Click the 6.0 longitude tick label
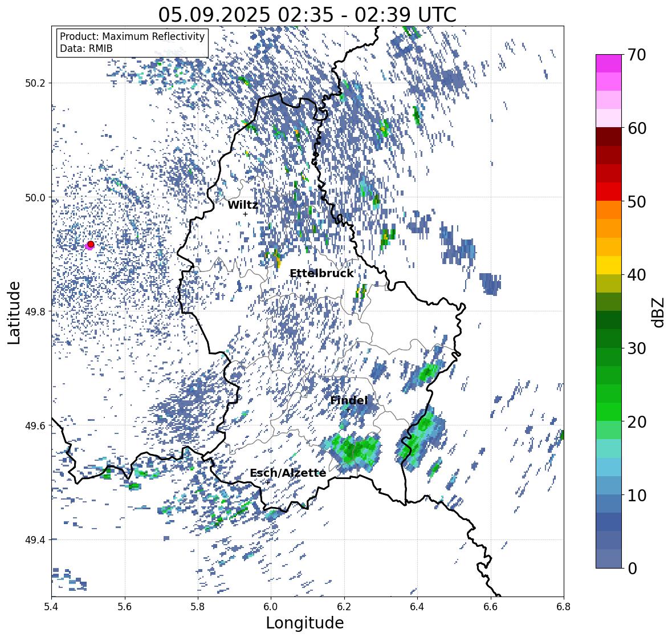Image resolution: width=672 pixels, height=637 pixels. (x=271, y=607)
